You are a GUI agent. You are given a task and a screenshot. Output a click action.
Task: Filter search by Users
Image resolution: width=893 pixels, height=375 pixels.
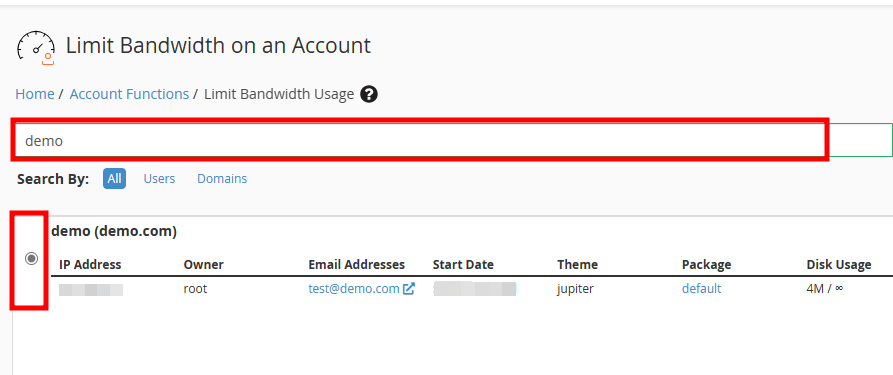click(x=159, y=178)
